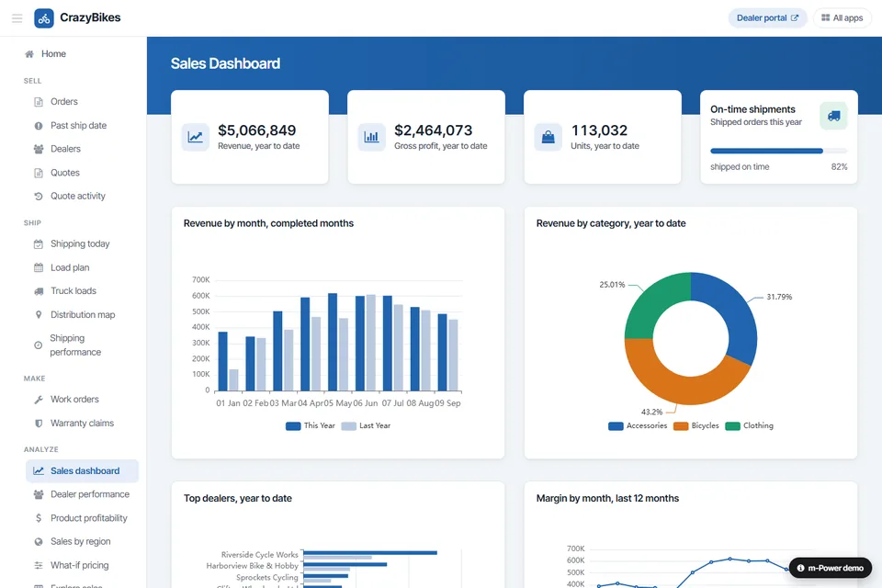
Task: Click the Product profitability dollar icon
Action: [x=39, y=518]
